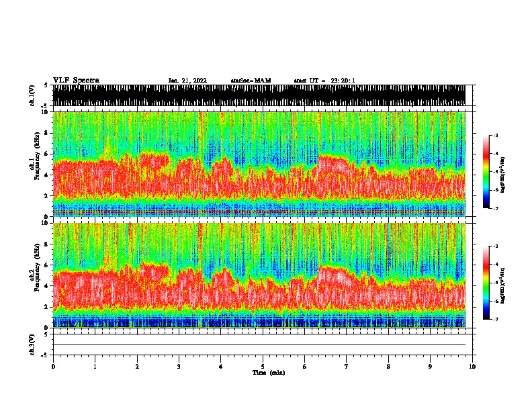Click the ch.1 "Frequency (kHz)" axis label

[37, 156]
